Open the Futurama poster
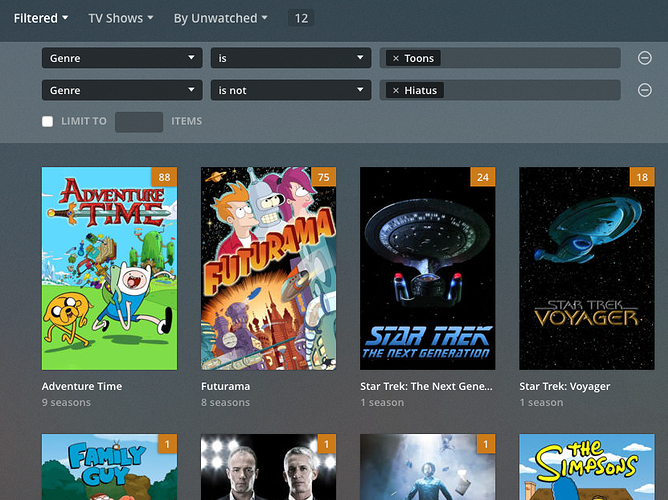 coord(268,268)
